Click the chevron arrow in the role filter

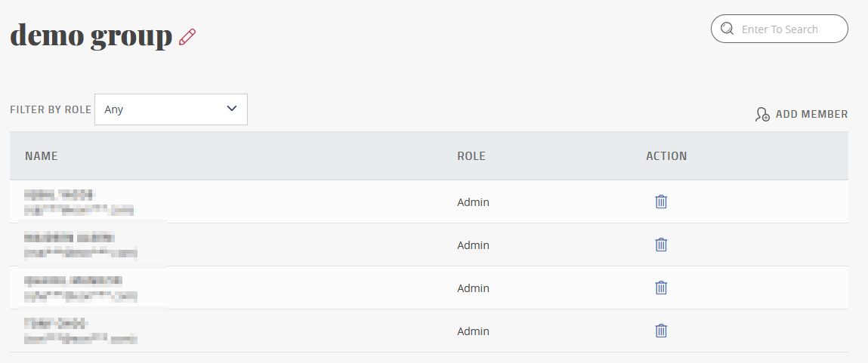232,109
